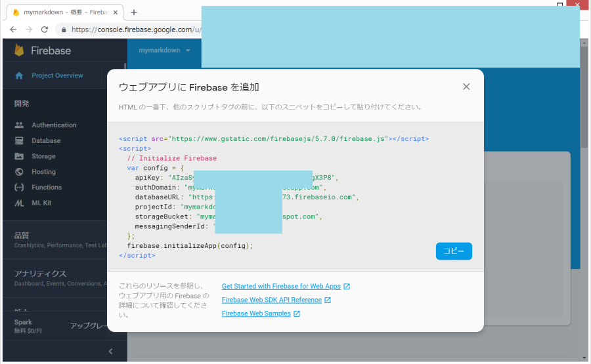The width and height of the screenshot is (591, 364).
Task: Open the Storage folder icon
Action: point(19,157)
